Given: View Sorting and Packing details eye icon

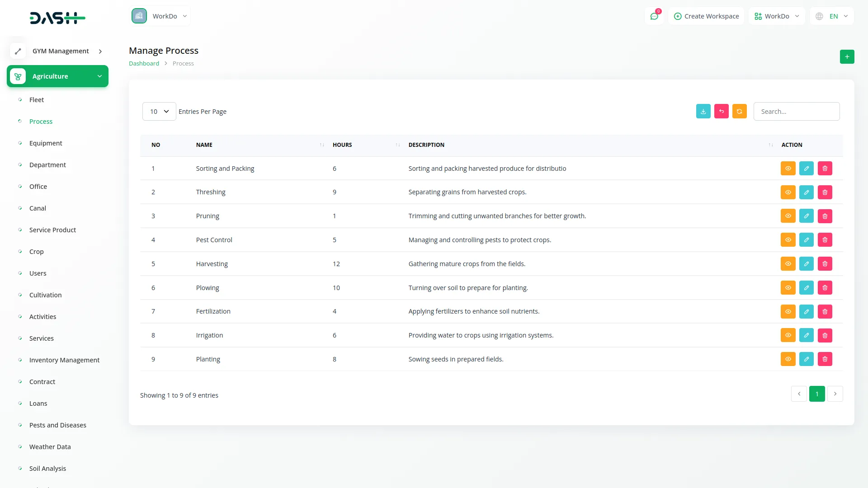Looking at the screenshot, I should (x=788, y=169).
